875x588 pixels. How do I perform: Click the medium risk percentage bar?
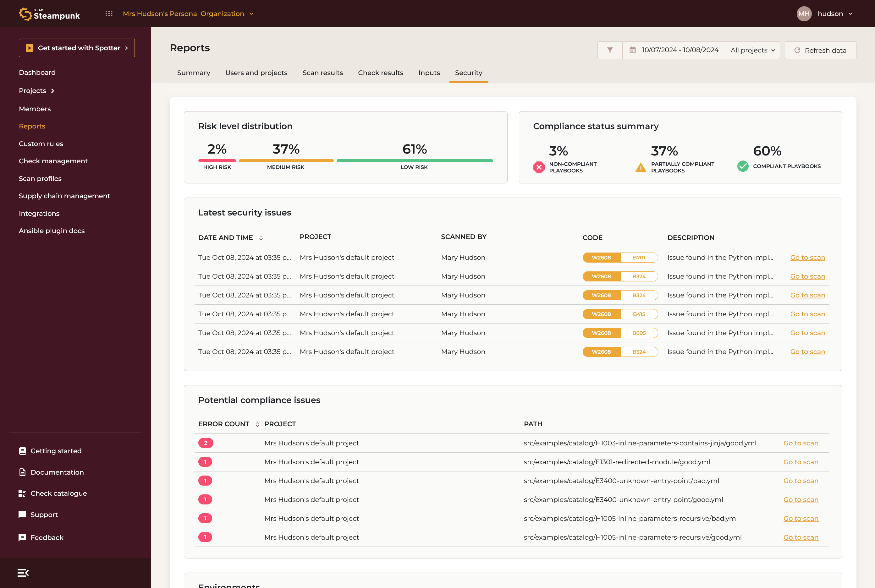pos(286,160)
